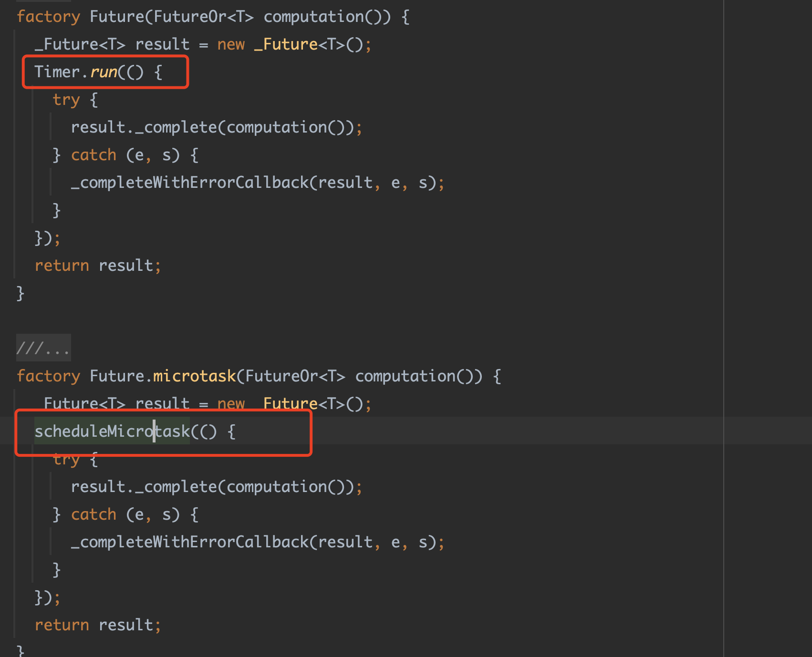Click "result" variable declared above Timer.run
The image size is (812, 657).
tap(162, 44)
